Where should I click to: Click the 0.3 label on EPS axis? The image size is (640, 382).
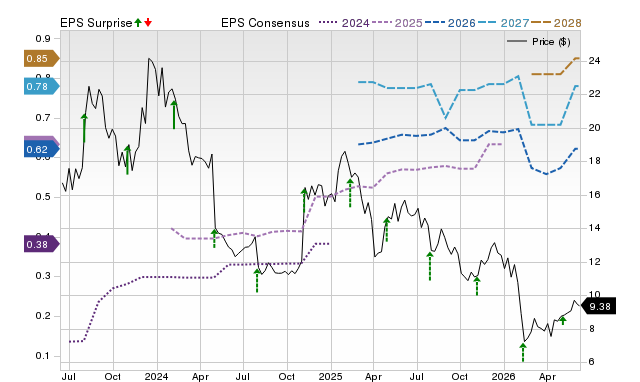42,276
